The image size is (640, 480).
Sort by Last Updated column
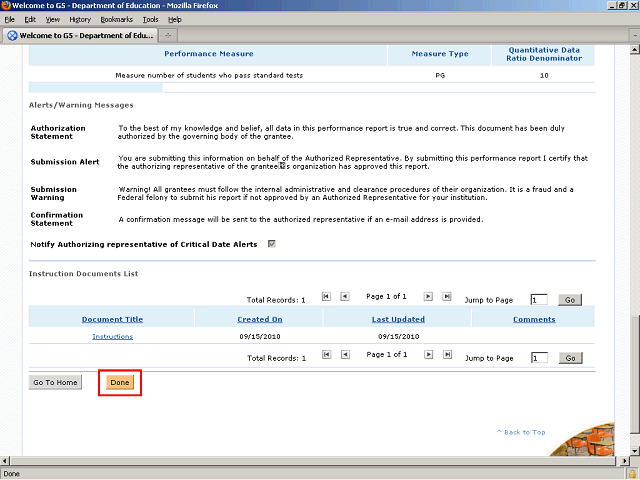(x=398, y=319)
